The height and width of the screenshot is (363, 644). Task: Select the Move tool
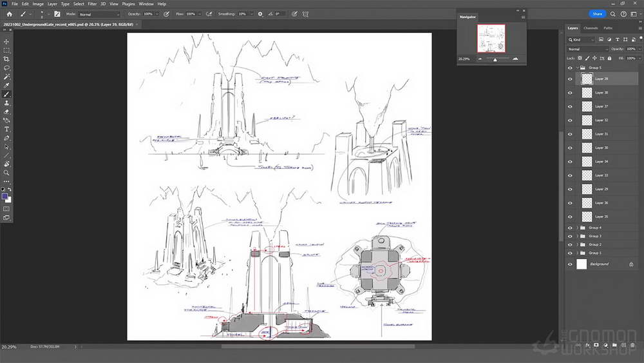(x=6, y=41)
